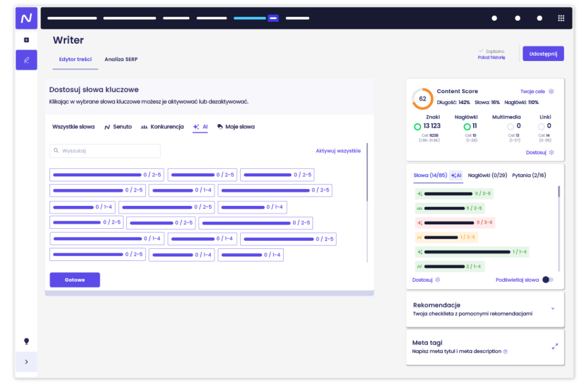Activate the first keyword chip marked 0 / 2-5

(106, 175)
